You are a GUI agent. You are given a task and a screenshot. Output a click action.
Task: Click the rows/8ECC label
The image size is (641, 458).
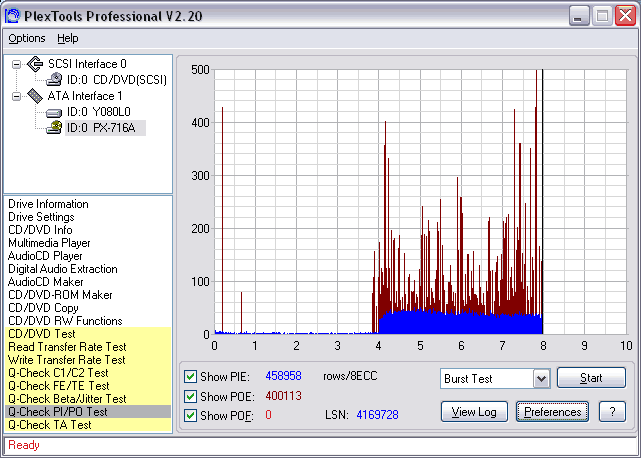point(350,376)
